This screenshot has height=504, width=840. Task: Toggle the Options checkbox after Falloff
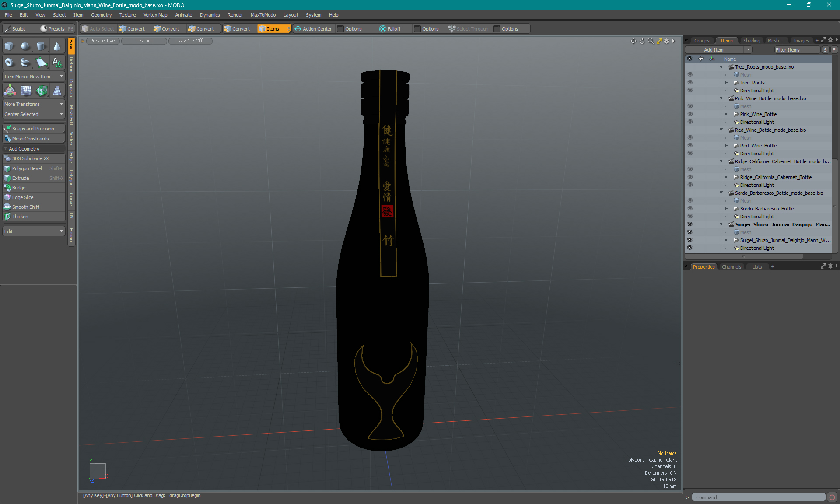click(x=417, y=29)
